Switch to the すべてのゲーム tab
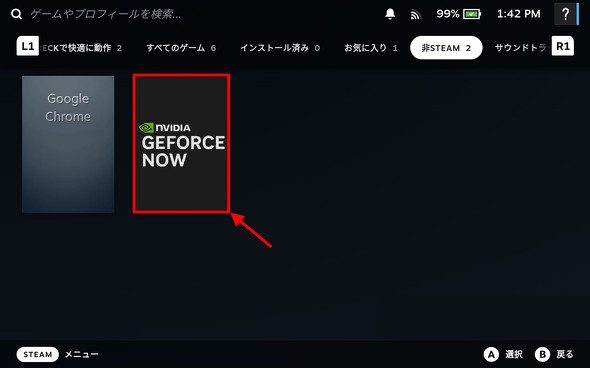The width and height of the screenshot is (590, 368). (181, 48)
